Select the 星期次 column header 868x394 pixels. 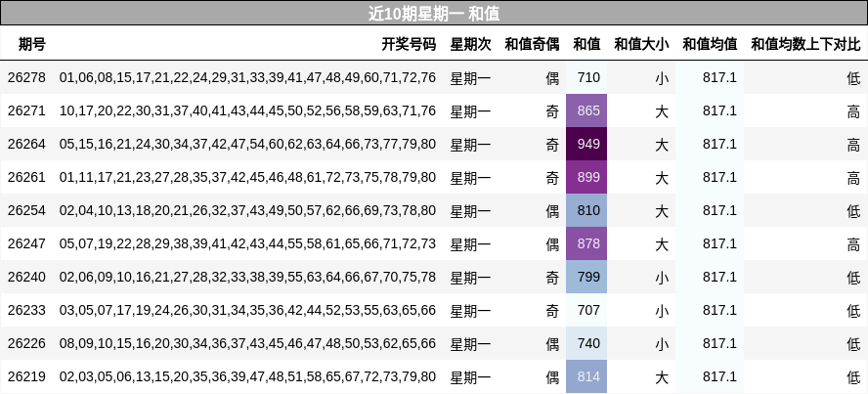click(470, 44)
